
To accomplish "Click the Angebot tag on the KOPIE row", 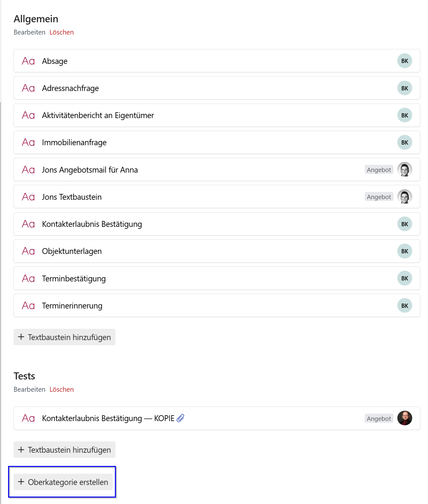I will [x=379, y=418].
